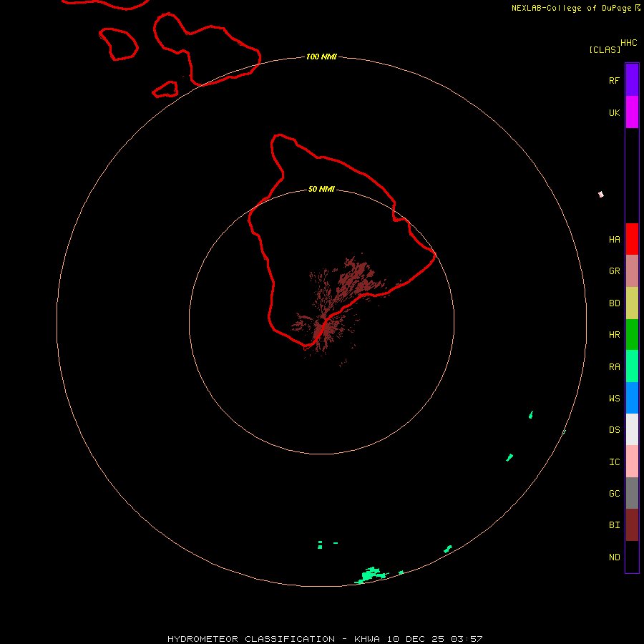Click the UK magenta legend swatch

click(632, 112)
